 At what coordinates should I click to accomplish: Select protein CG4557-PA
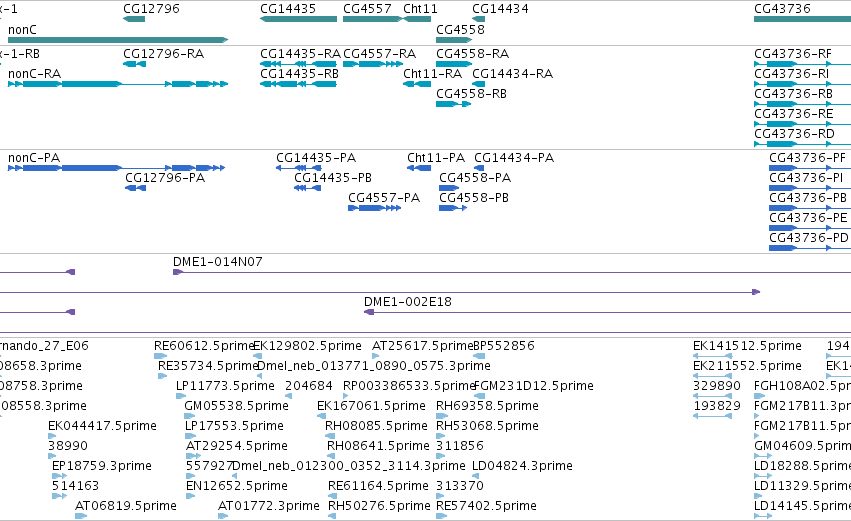coord(374,208)
